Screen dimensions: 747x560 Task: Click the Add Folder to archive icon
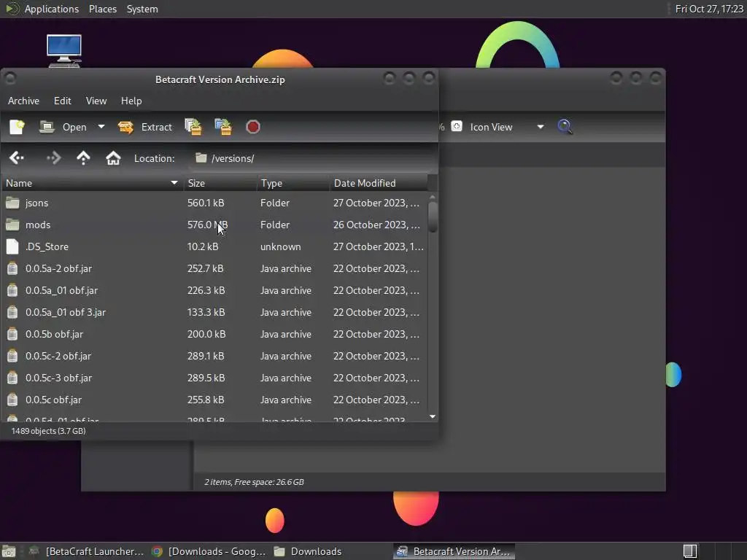click(x=223, y=127)
